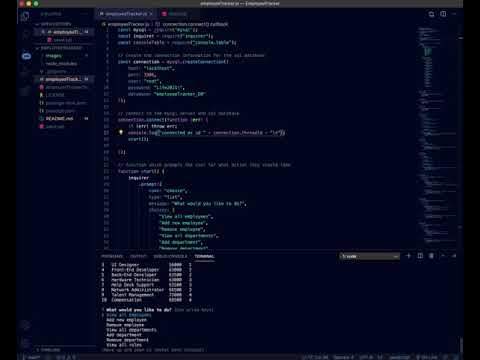The height and width of the screenshot is (360, 480).
Task: Select employeeTracker.js under Open Editors
Action: pos(65,32)
